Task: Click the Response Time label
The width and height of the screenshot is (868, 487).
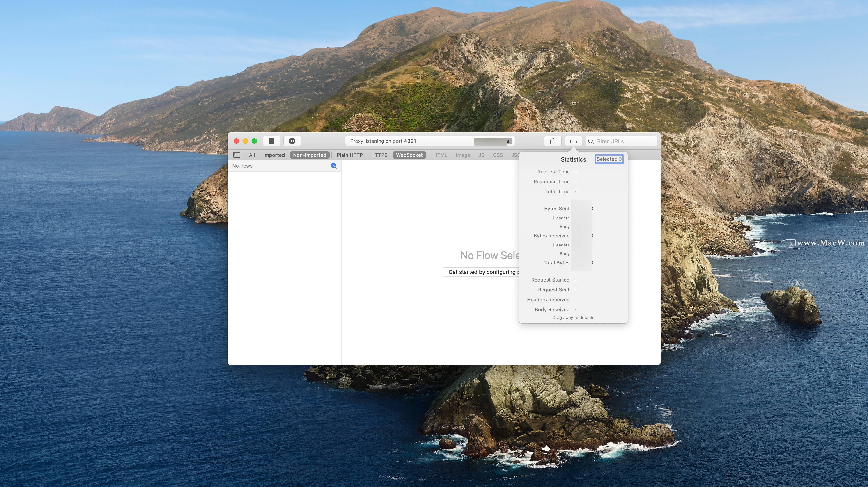Action: coord(551,182)
